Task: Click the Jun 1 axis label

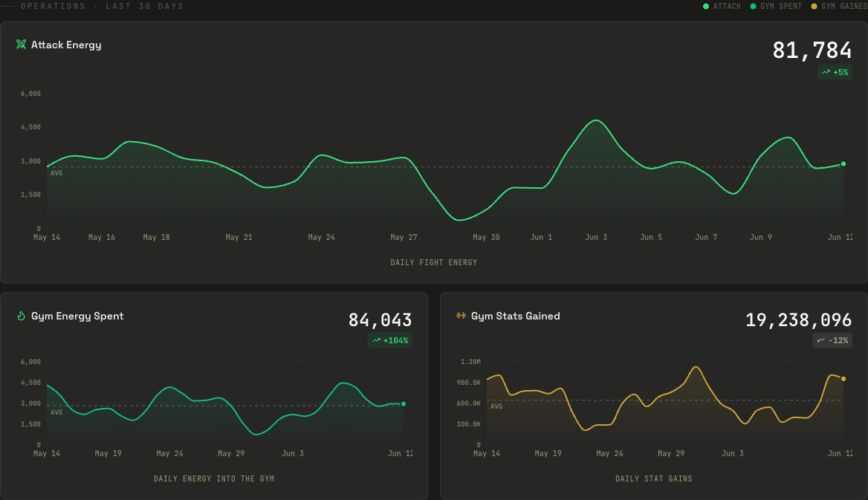Action: pos(541,237)
